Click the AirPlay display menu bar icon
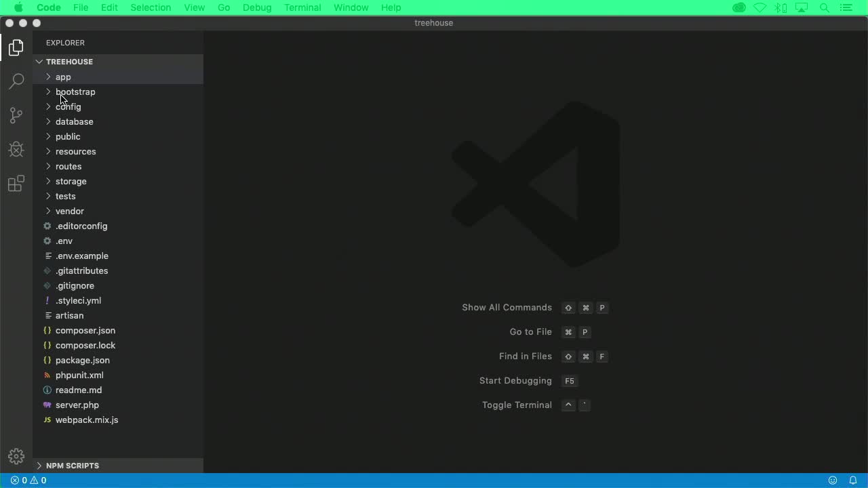Image resolution: width=868 pixels, height=488 pixels. 803,7
